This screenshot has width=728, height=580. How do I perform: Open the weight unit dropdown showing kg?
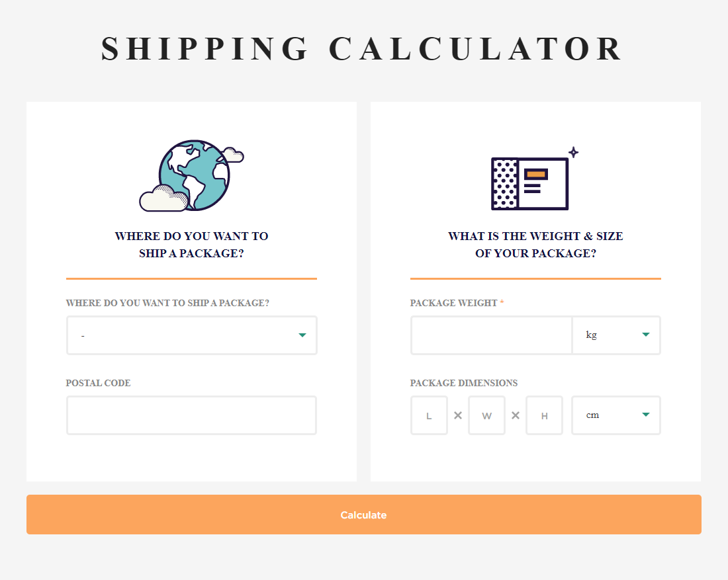[x=615, y=335]
